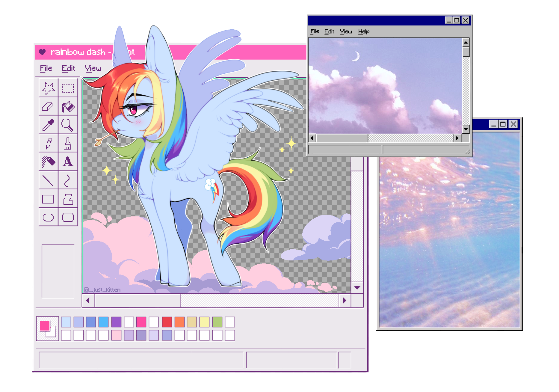The height and width of the screenshot is (392, 559).
Task: Click the canvas down scroll arrow
Action: point(357,287)
